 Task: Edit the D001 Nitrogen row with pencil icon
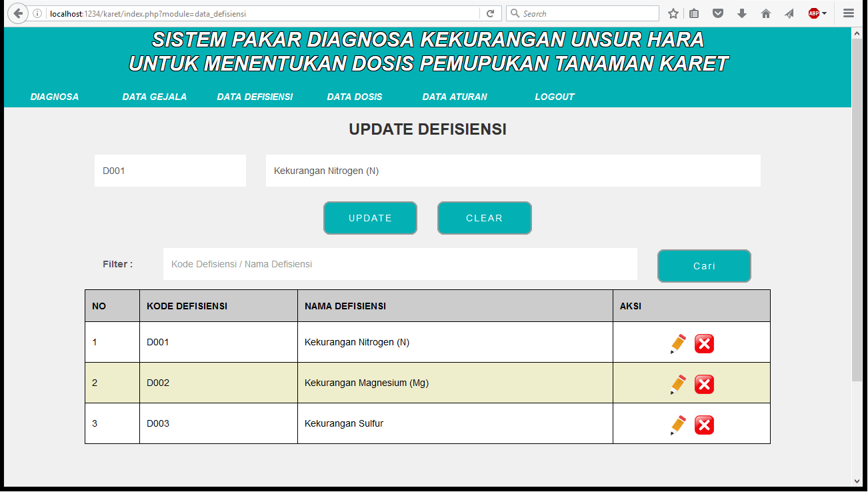(x=678, y=343)
